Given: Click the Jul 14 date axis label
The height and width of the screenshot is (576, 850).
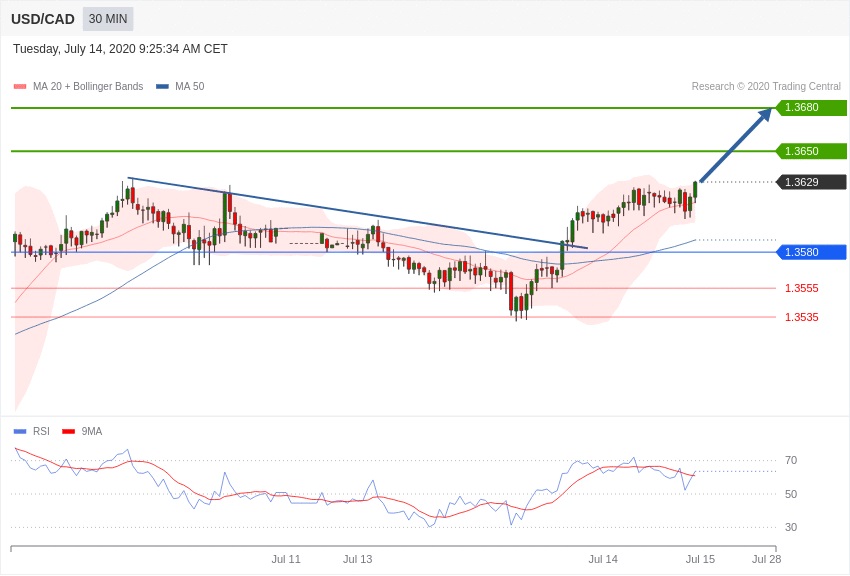Looking at the screenshot, I should coord(603,559).
